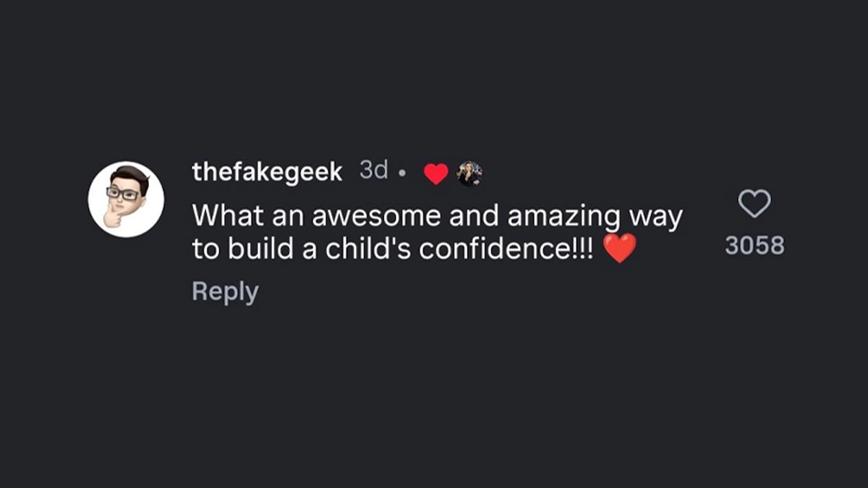Screen dimensions: 868x488
Task: Select the heart badge after the timestamp
Action: click(x=435, y=174)
